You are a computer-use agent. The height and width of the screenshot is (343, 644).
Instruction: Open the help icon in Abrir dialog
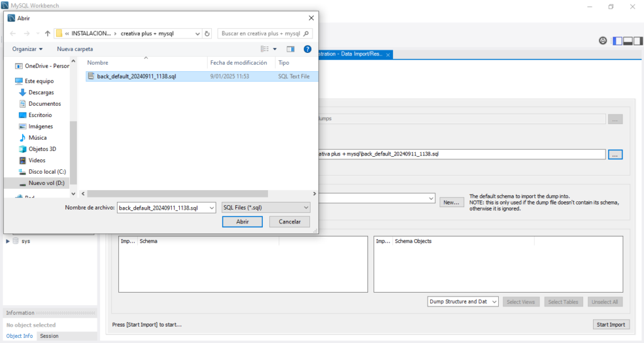pos(307,49)
